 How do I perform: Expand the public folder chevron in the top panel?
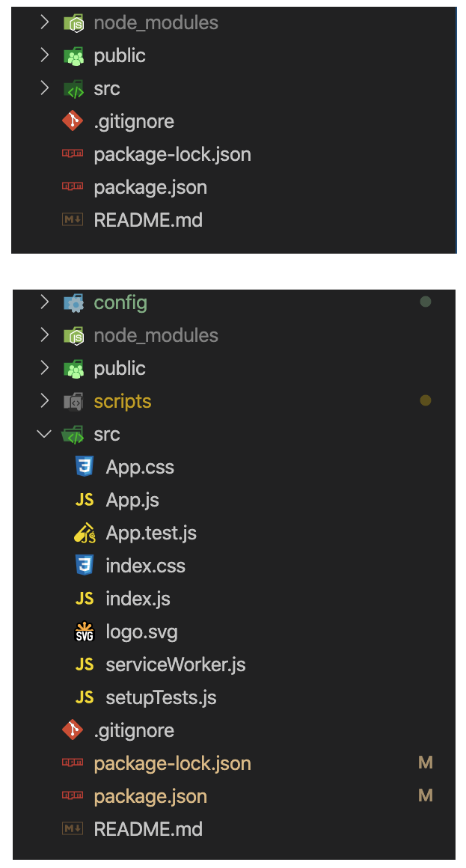point(44,55)
